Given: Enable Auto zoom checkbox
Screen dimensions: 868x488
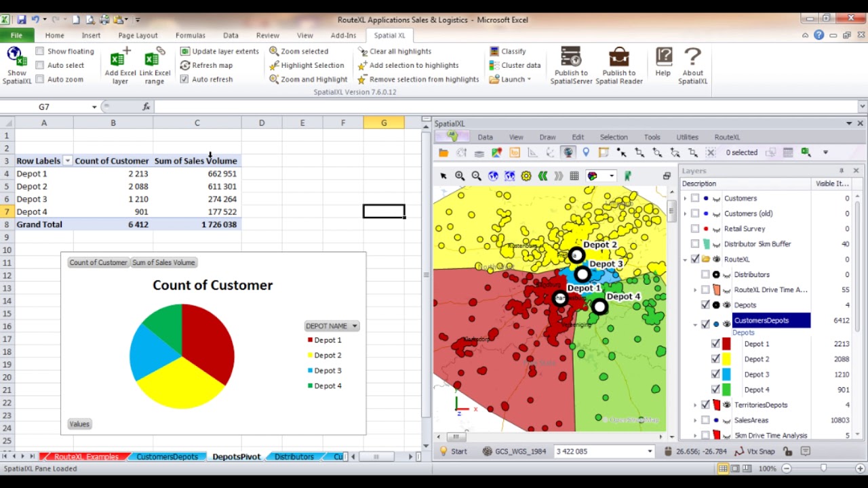Looking at the screenshot, I should click(x=40, y=79).
